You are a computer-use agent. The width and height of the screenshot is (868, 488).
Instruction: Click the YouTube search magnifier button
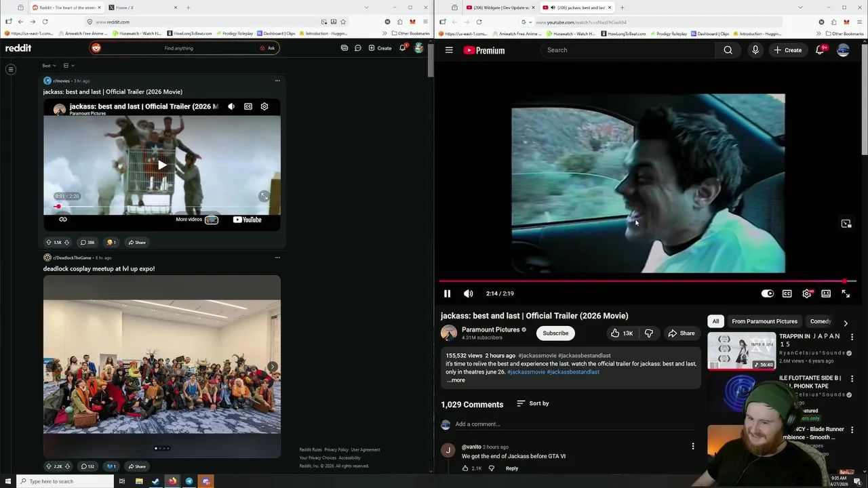click(x=728, y=50)
